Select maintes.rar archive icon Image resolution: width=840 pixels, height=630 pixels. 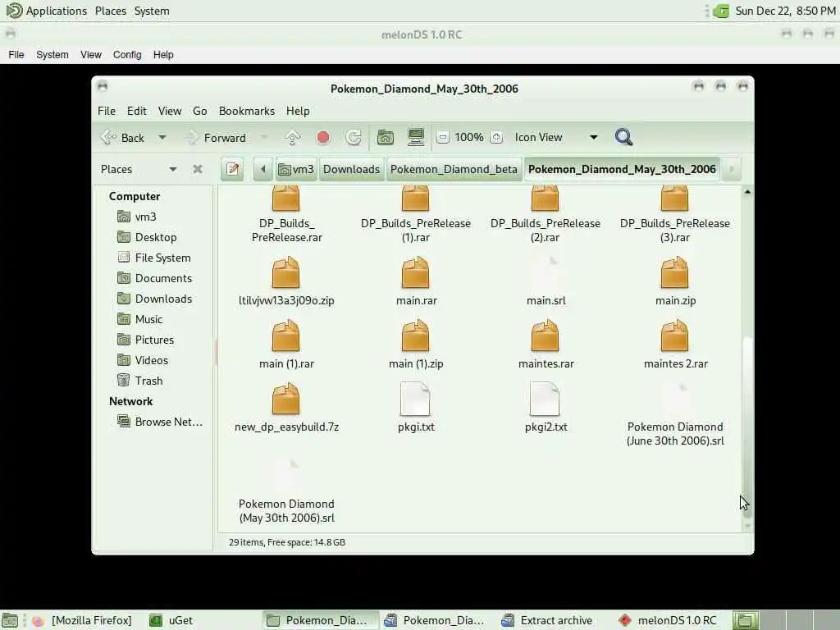(x=546, y=336)
